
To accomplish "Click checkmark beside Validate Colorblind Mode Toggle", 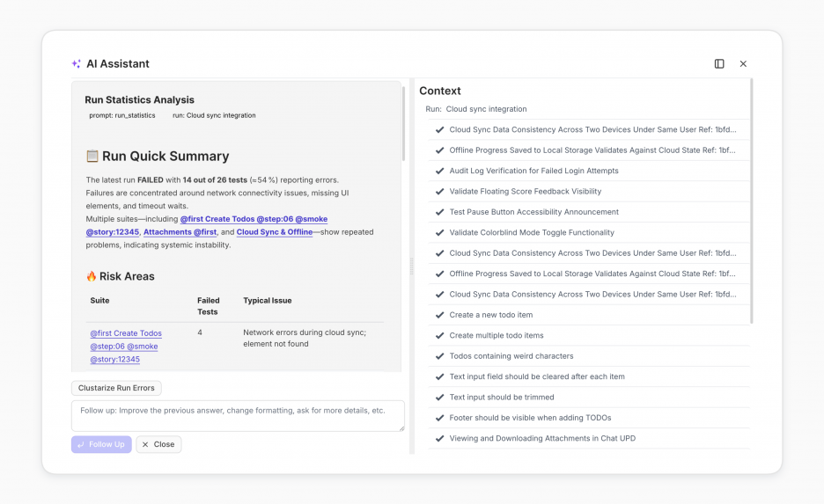I will coord(440,232).
